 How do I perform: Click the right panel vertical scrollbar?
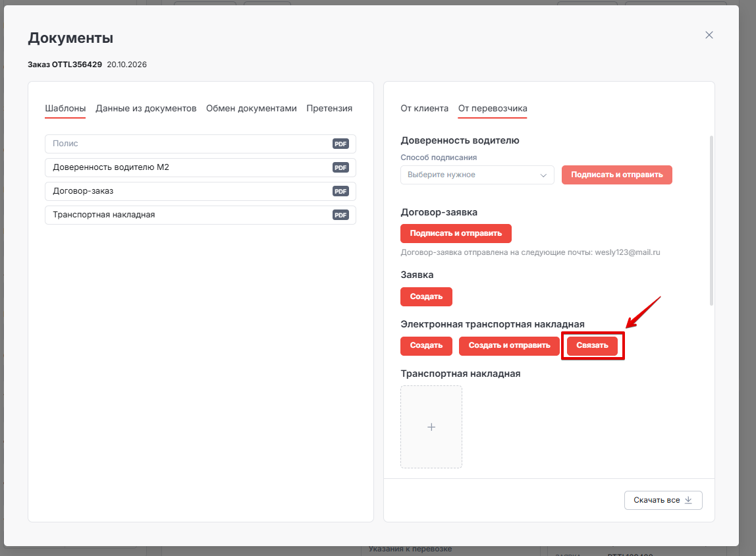pyautogui.click(x=711, y=221)
